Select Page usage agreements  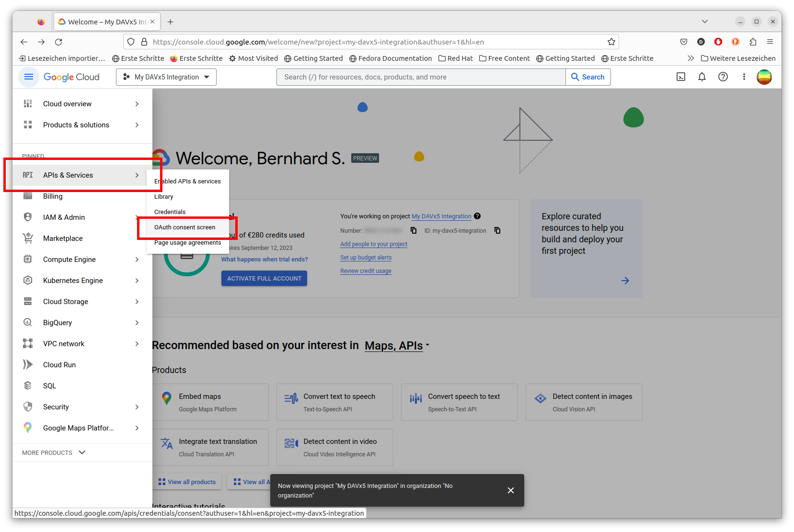pyautogui.click(x=187, y=243)
